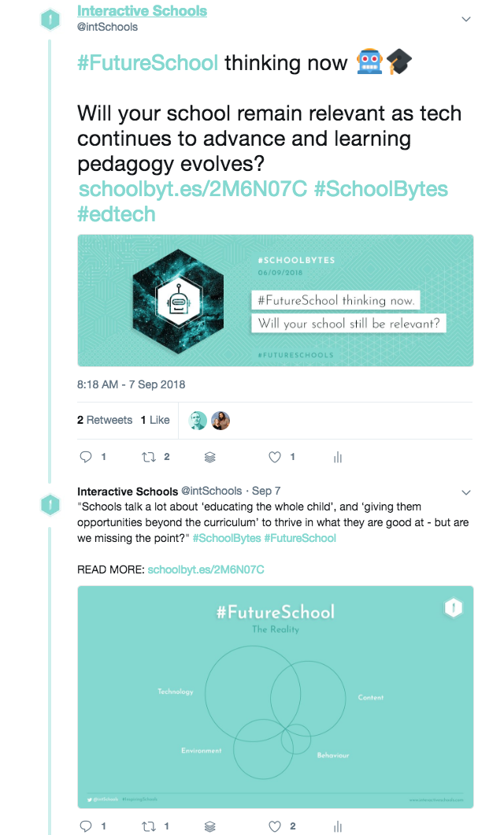Open the #edtech hashtag
The image size is (504, 835).
click(x=117, y=213)
